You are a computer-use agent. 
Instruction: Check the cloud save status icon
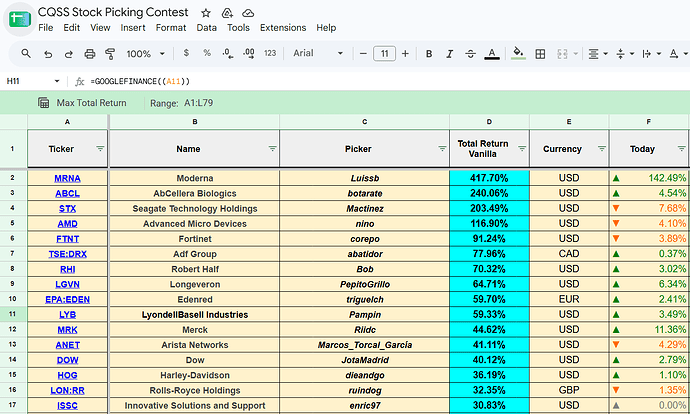[x=248, y=13]
